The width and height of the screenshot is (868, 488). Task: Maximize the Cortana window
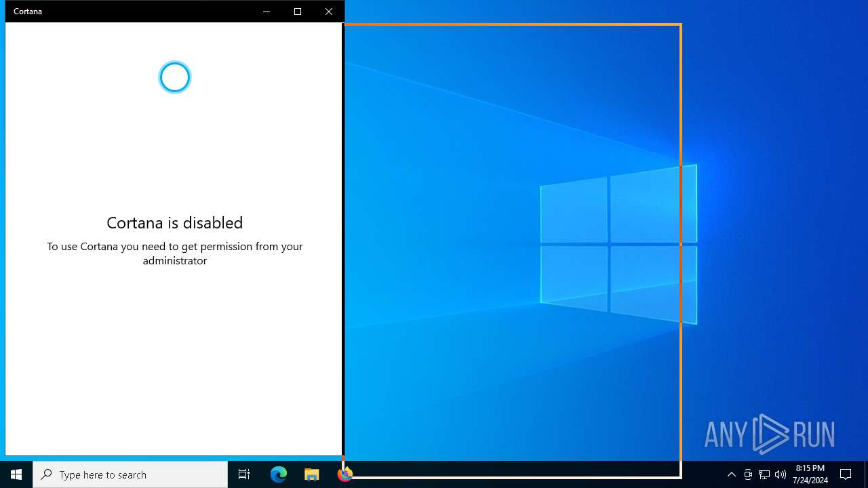[298, 12]
